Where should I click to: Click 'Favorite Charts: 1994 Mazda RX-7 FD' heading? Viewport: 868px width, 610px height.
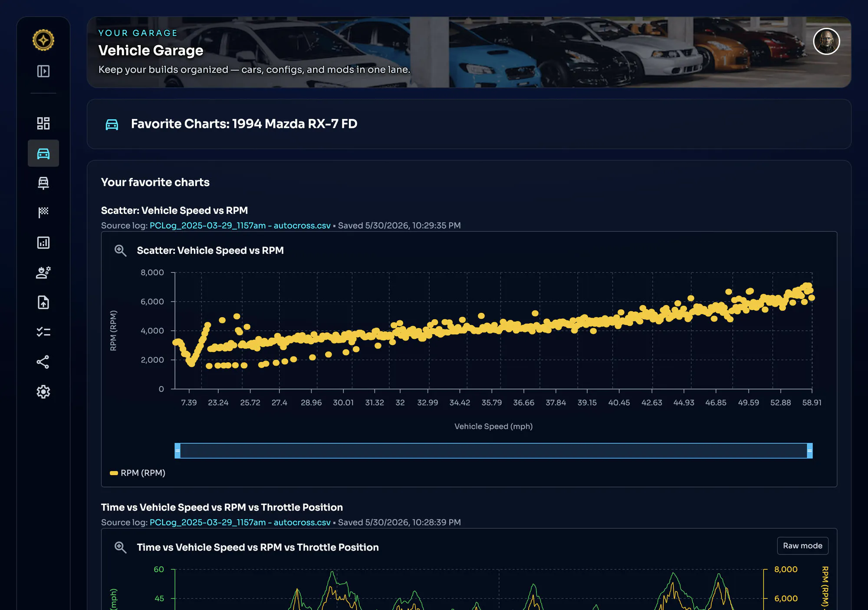[244, 124]
